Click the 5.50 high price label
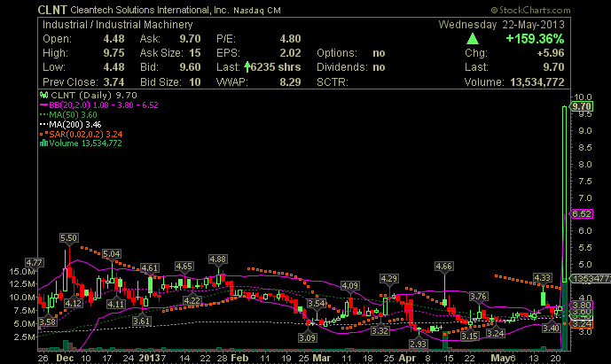Screen dimensions: 611x364 tap(68, 238)
